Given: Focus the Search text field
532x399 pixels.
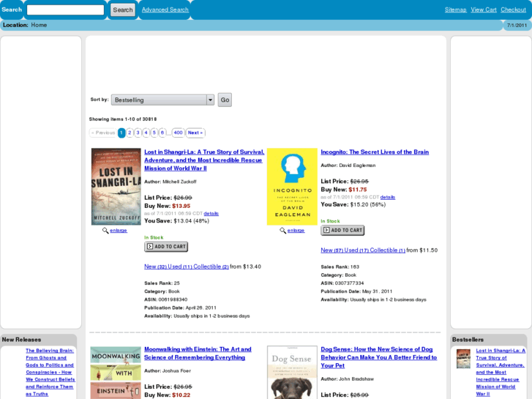Looking at the screenshot, I should (x=65, y=10).
